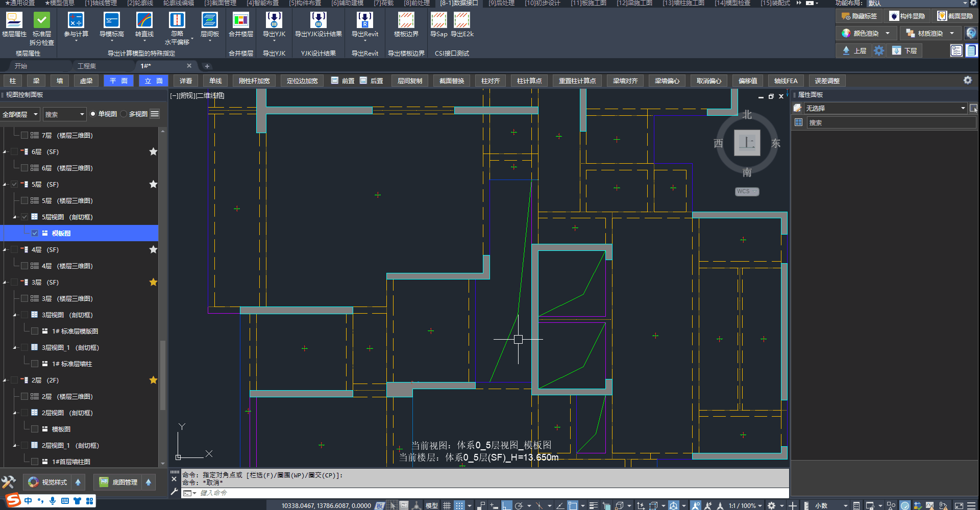The width and height of the screenshot is (980, 510).
Task: Click the 楼层属性 icon in the ribbon
Action: coord(14,21)
